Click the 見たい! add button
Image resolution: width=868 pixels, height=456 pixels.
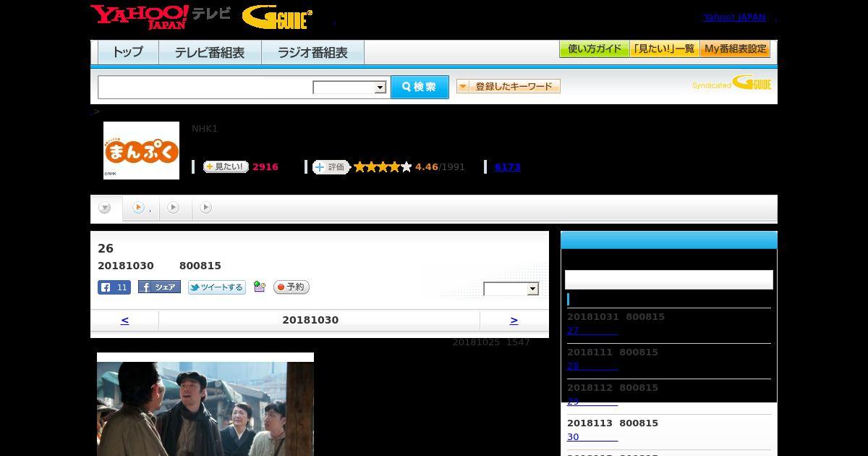point(226,166)
